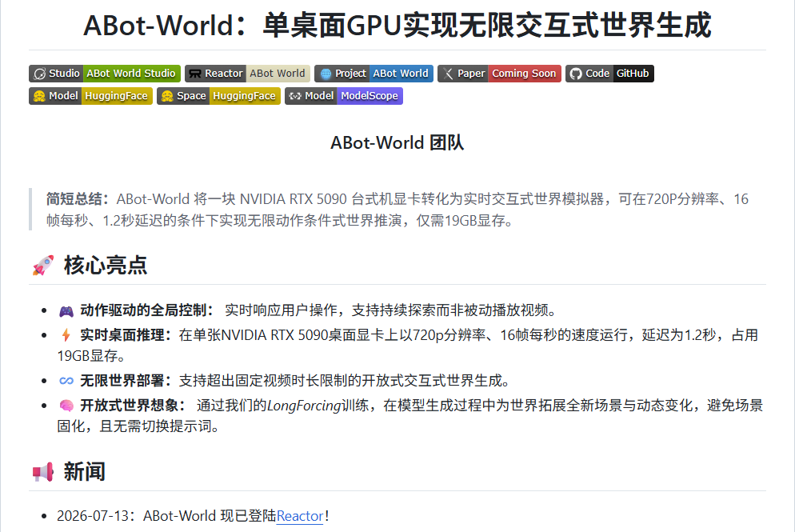The height and width of the screenshot is (532, 795).
Task: Open the ABot World Studio badge
Action: [x=105, y=74]
